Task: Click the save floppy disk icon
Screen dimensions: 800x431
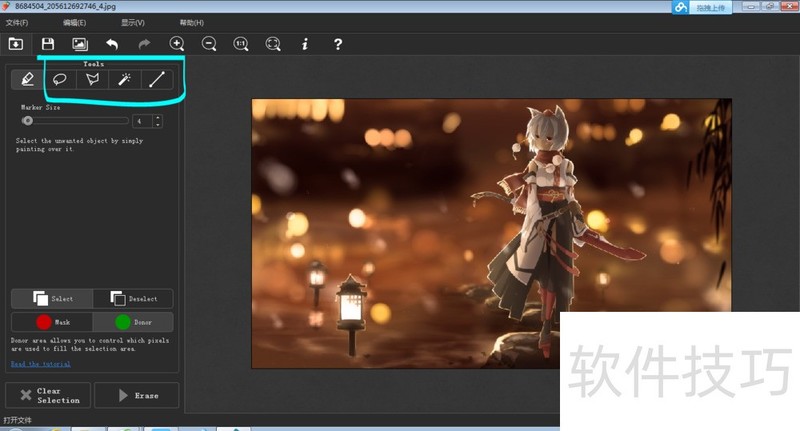Action: click(48, 44)
